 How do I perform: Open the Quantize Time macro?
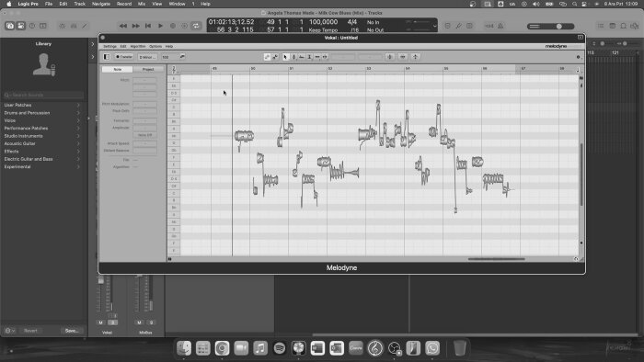tap(403, 57)
